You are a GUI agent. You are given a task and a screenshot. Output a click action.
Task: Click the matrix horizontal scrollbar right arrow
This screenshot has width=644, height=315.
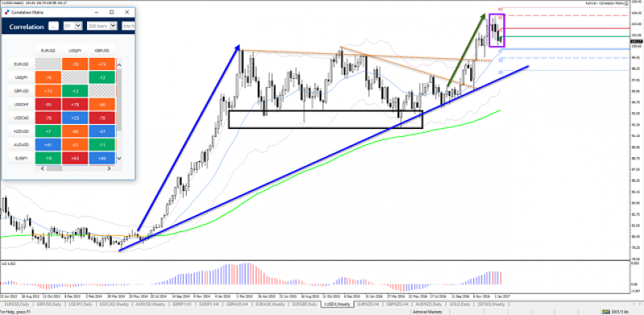pos(109,168)
